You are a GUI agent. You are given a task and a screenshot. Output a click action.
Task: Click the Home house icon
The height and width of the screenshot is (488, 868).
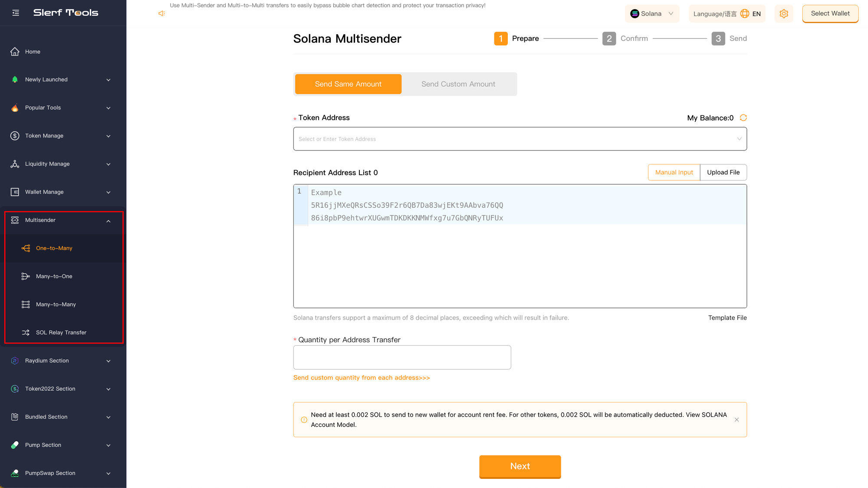click(x=15, y=52)
